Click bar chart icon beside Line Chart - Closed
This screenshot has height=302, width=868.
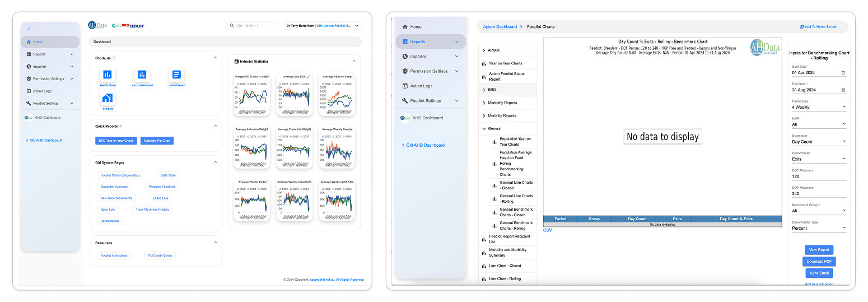[484, 266]
